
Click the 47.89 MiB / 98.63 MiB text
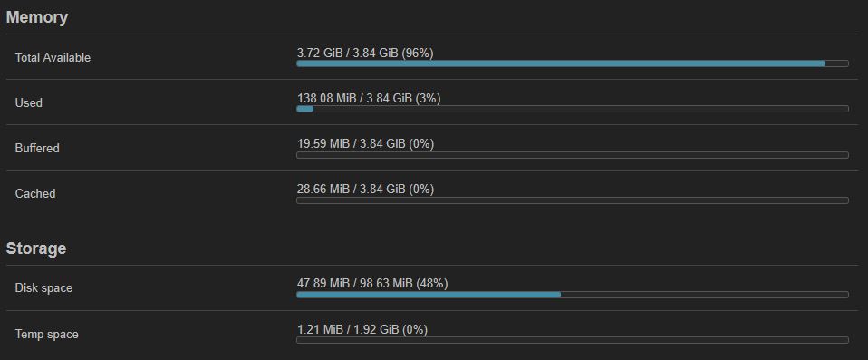(x=355, y=284)
